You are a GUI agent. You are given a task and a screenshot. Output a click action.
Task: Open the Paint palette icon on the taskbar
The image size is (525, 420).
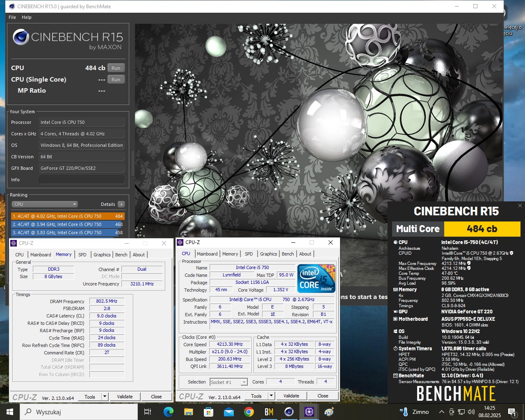point(329,412)
